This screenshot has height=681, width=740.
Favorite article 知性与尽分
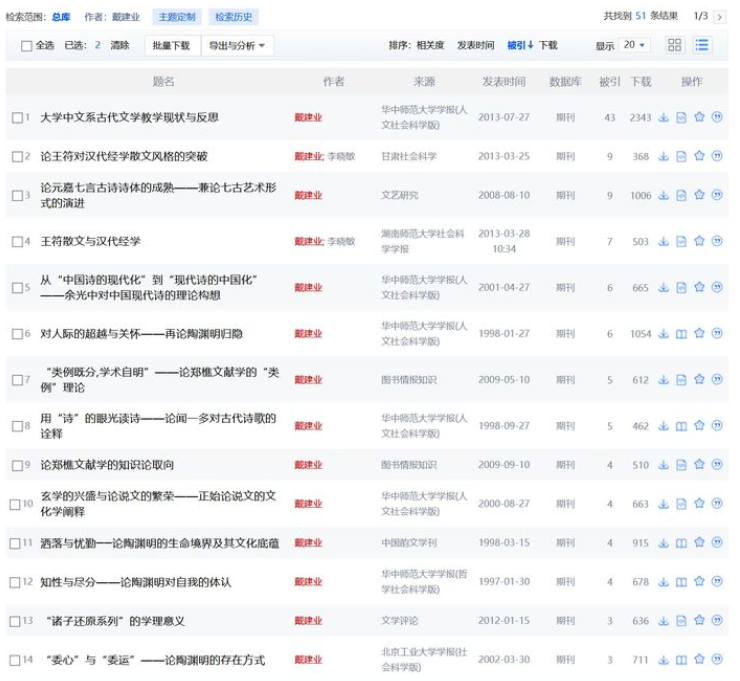(x=699, y=582)
